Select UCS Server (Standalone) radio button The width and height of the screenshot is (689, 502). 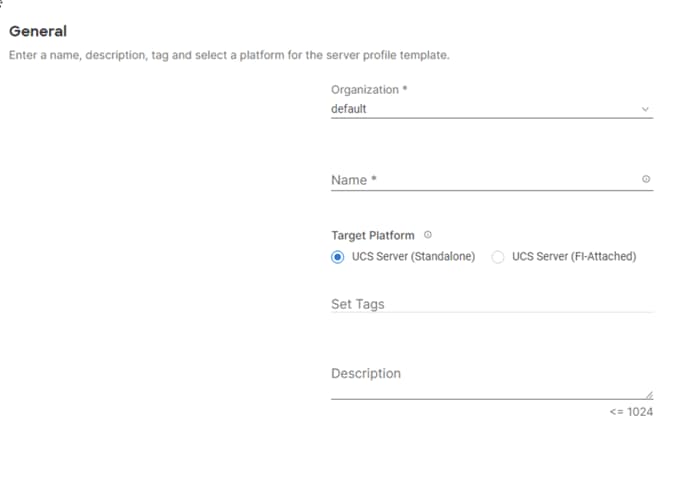pyautogui.click(x=338, y=256)
